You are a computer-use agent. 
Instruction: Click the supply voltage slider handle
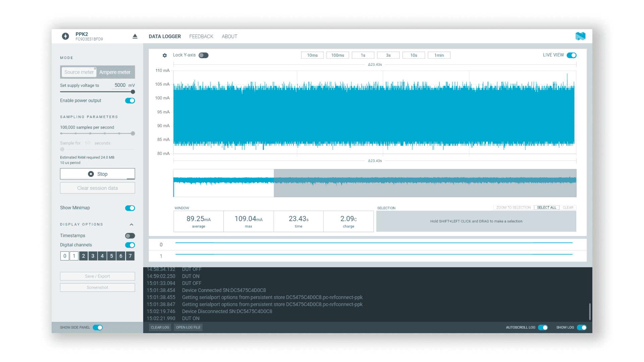133,92
